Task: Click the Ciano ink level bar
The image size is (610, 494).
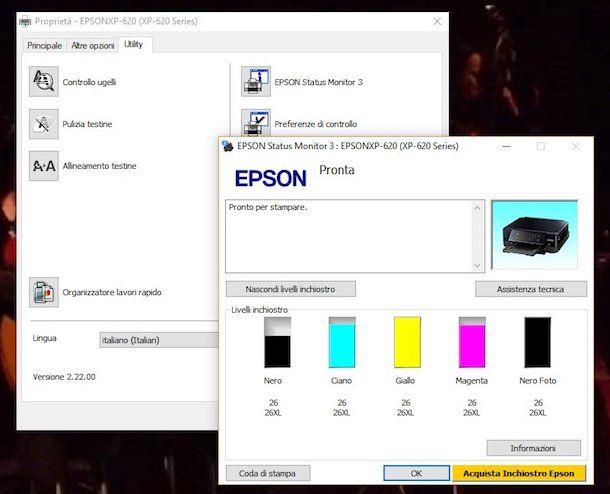Action: (342, 342)
